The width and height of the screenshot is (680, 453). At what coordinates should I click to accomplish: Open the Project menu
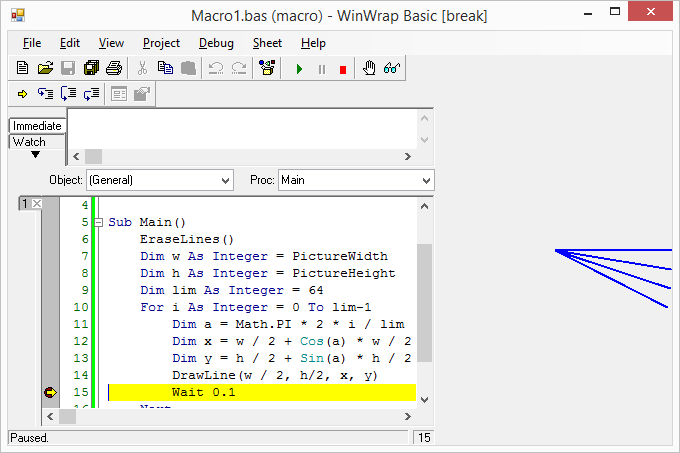(161, 43)
